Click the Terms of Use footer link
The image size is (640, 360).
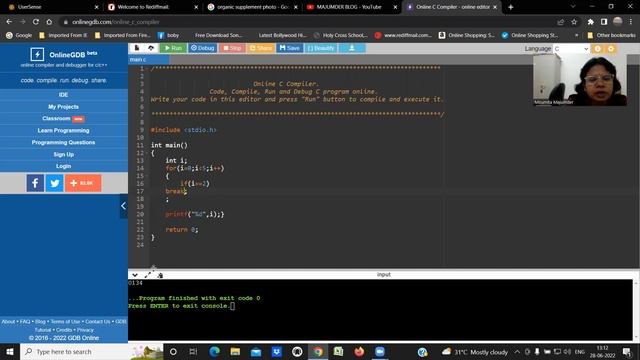65,322
